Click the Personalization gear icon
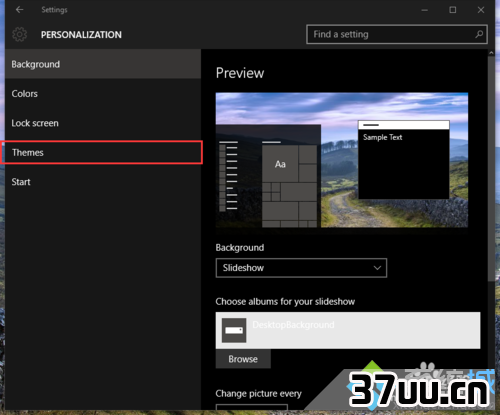Screen dimensions: 500x415 tap(20, 34)
